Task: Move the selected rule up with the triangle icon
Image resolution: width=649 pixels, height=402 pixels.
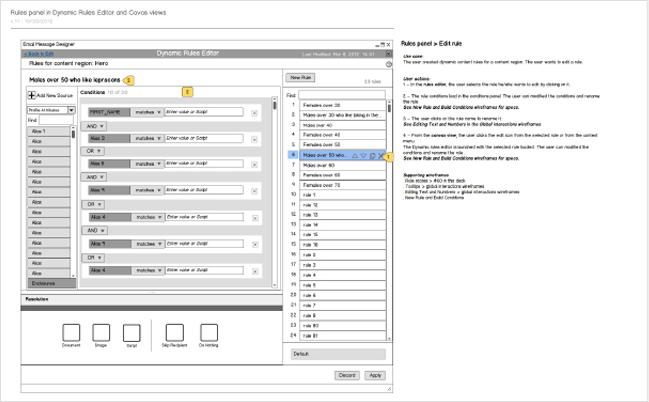Action: coord(355,156)
